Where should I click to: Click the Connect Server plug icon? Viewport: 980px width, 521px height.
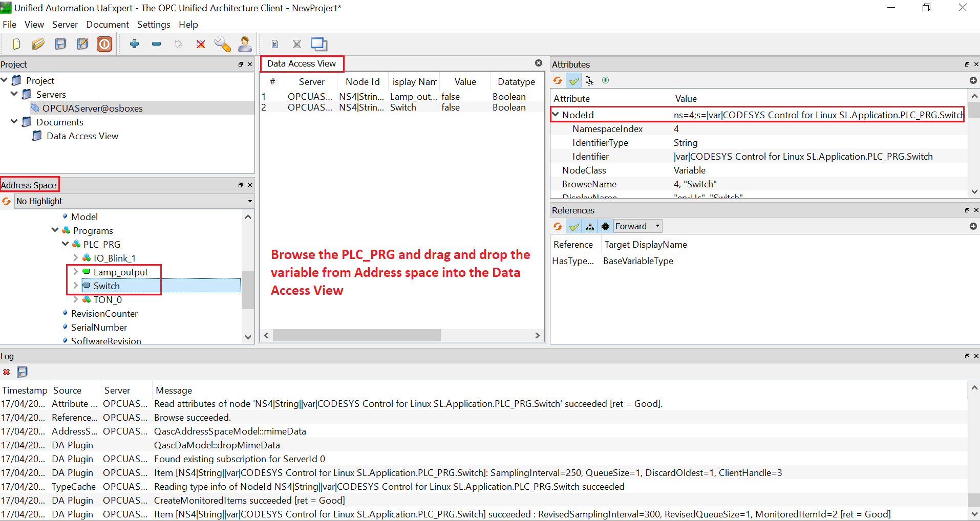[x=178, y=44]
